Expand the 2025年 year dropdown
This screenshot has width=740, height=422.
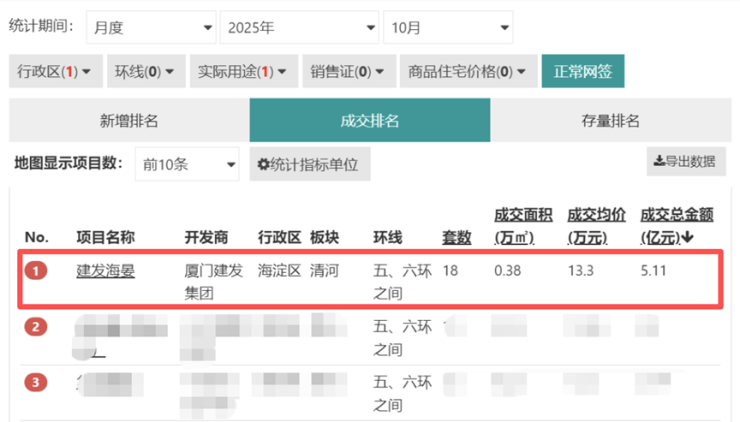[x=298, y=28]
